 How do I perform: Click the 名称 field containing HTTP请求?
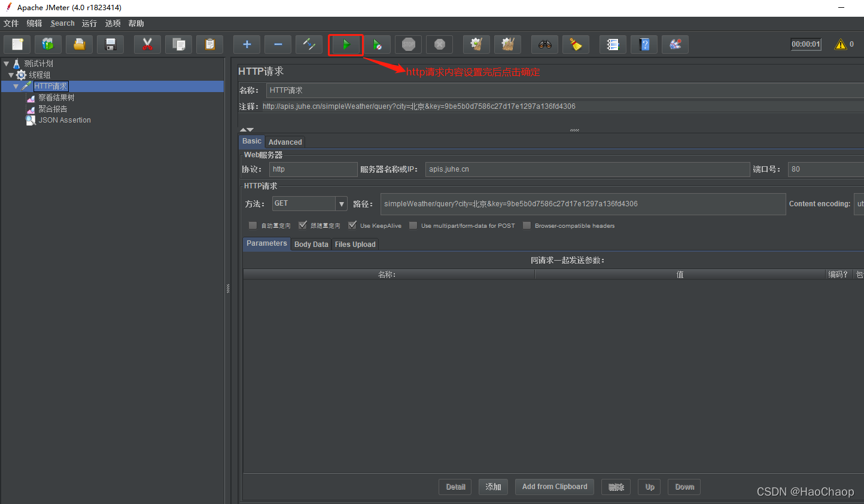565,90
